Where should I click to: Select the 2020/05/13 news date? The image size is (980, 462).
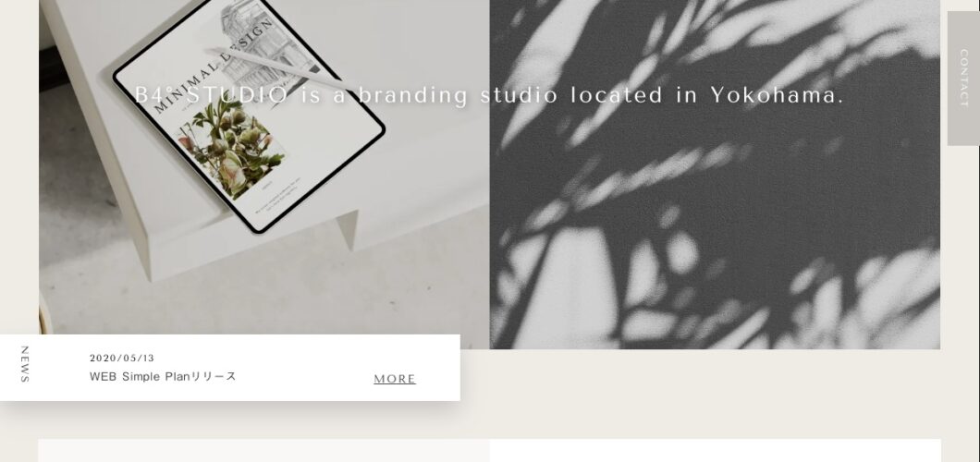click(x=122, y=359)
